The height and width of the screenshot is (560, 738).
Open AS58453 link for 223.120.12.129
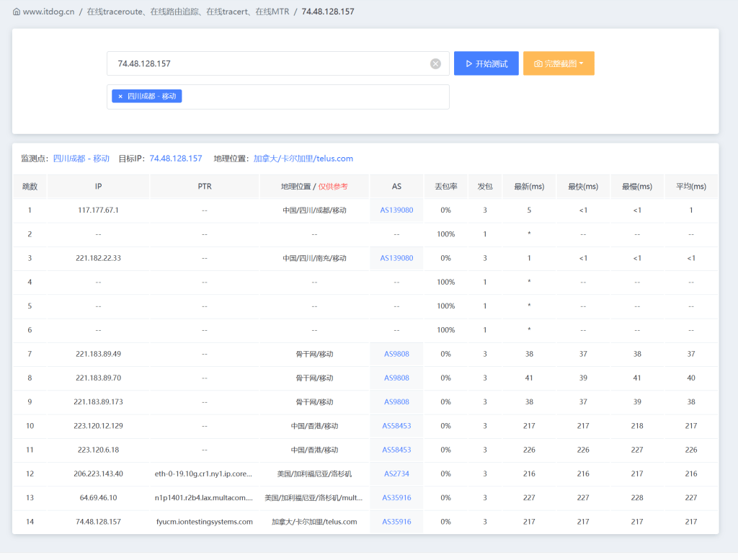coord(397,426)
